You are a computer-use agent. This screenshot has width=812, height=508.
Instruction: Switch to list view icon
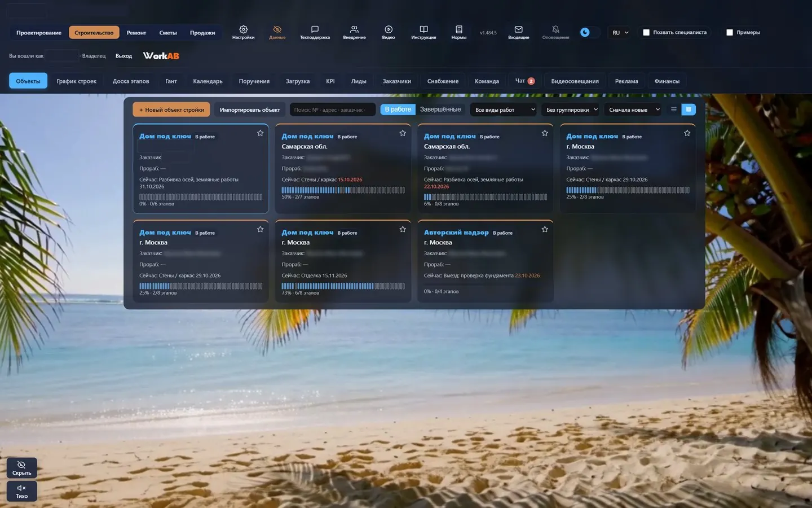(673, 110)
